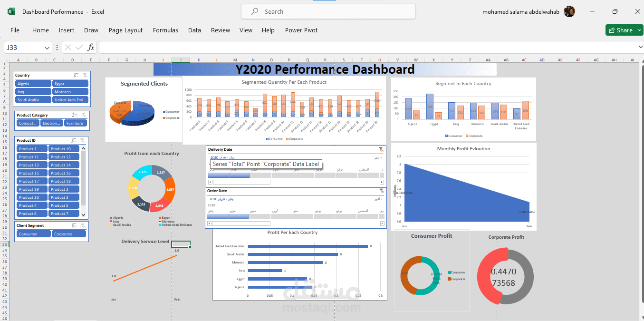Open the Delivery Date time level dropdown
This screenshot has width=644, height=321.
[377, 157]
